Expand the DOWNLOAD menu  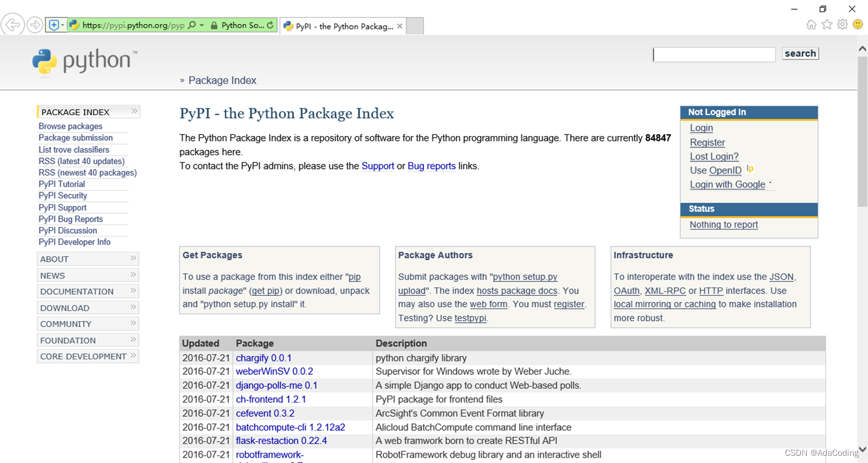(x=88, y=308)
